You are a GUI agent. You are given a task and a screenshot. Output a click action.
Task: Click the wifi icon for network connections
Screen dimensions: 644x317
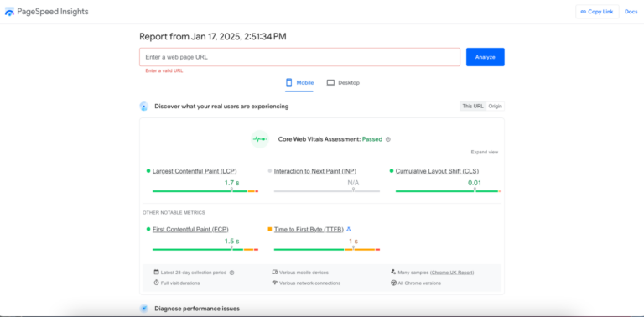275,283
